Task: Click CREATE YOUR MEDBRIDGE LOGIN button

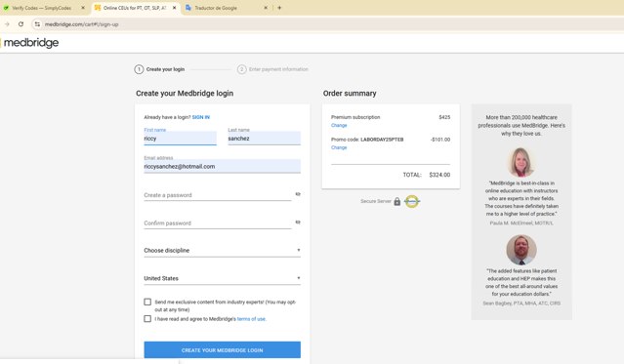Action: pyautogui.click(x=222, y=349)
